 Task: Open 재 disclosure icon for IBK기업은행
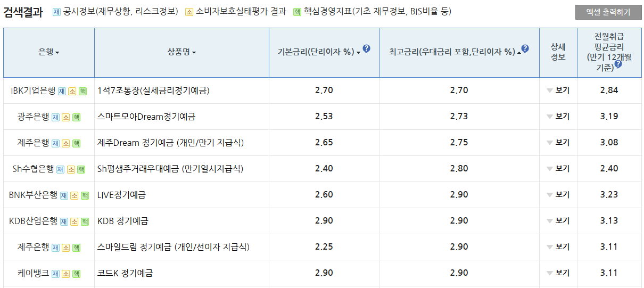pos(62,91)
